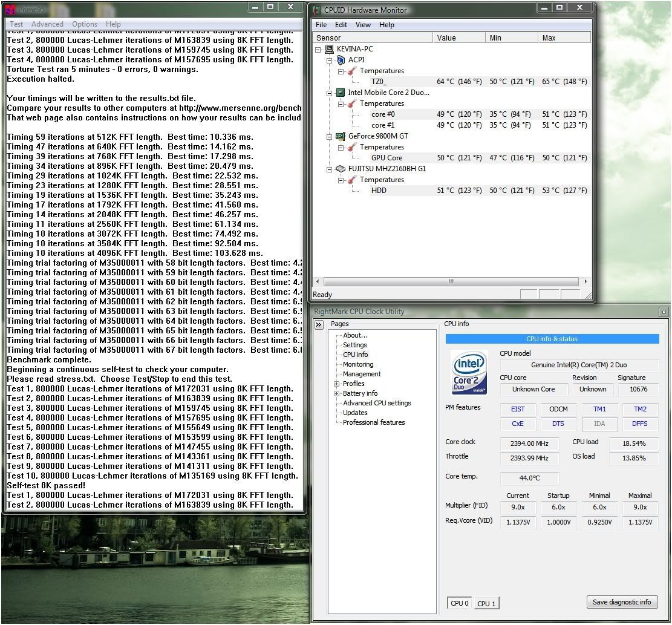Collapse Temperatures under GeForce 9800M GT
This screenshot has width=672, height=625.
341,148
